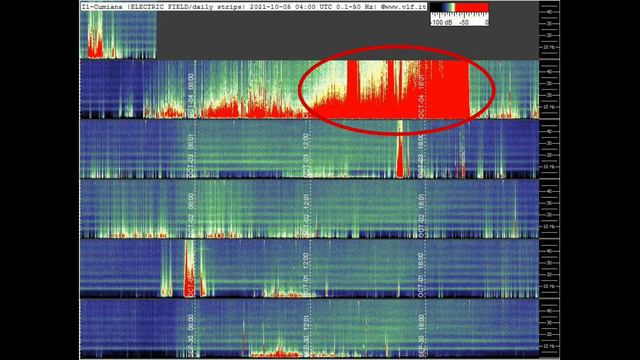Click the red spike at OCT-01 06:00
The height and width of the screenshot is (360, 640).
coord(189,269)
